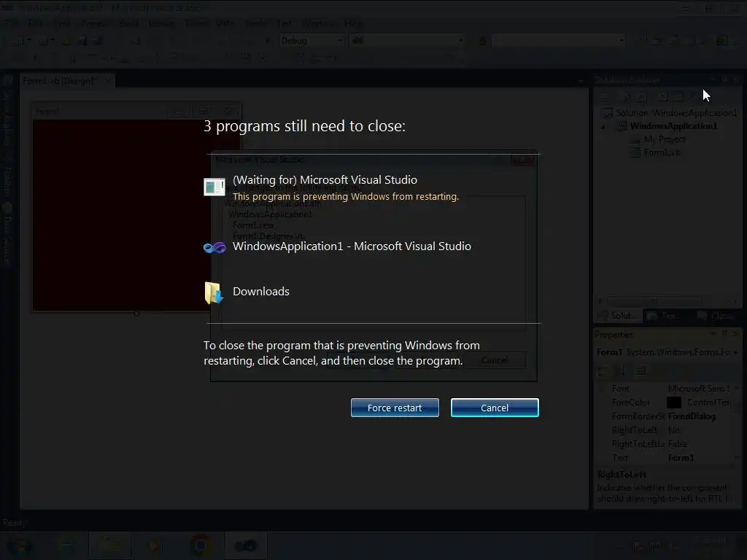This screenshot has height=560, width=747.
Task: Click the dark red Form1 design surface
Action: click(122, 215)
